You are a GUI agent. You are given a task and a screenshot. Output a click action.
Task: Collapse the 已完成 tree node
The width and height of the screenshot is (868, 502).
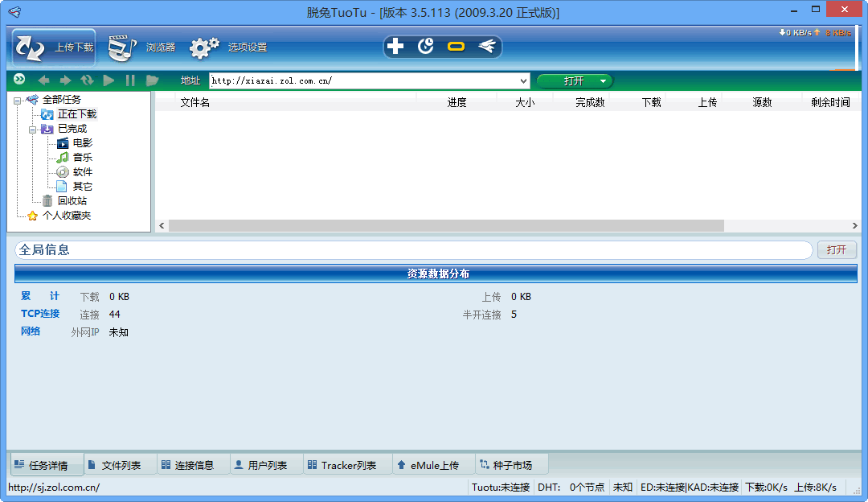[33, 129]
